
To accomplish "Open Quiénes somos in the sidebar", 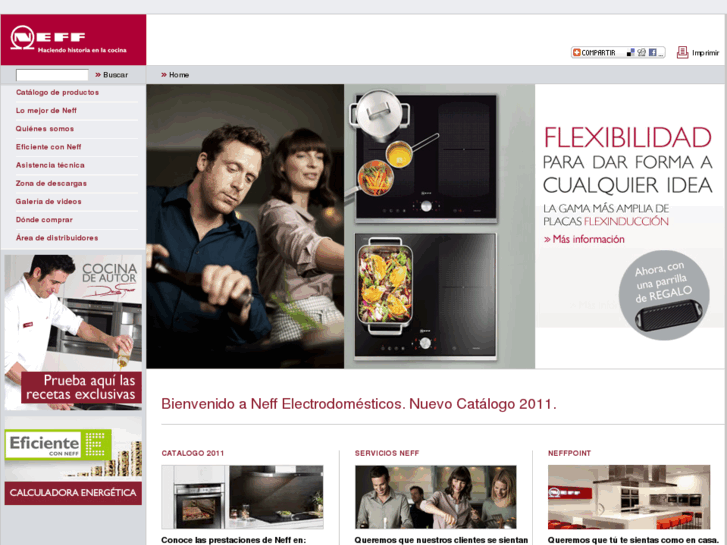I will [x=45, y=129].
